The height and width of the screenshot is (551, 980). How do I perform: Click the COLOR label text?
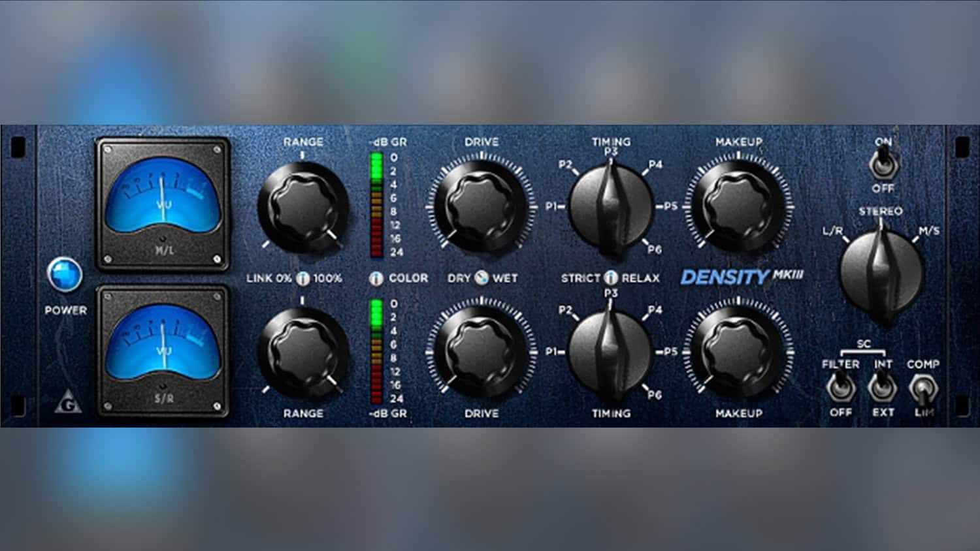coord(408,278)
